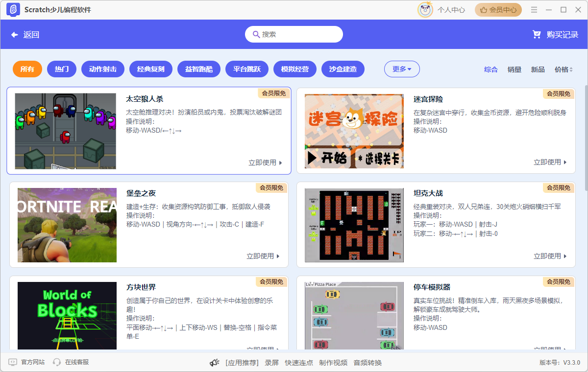The height and width of the screenshot is (372, 588).
Task: Open the panda avatar profile icon
Action: (425, 10)
